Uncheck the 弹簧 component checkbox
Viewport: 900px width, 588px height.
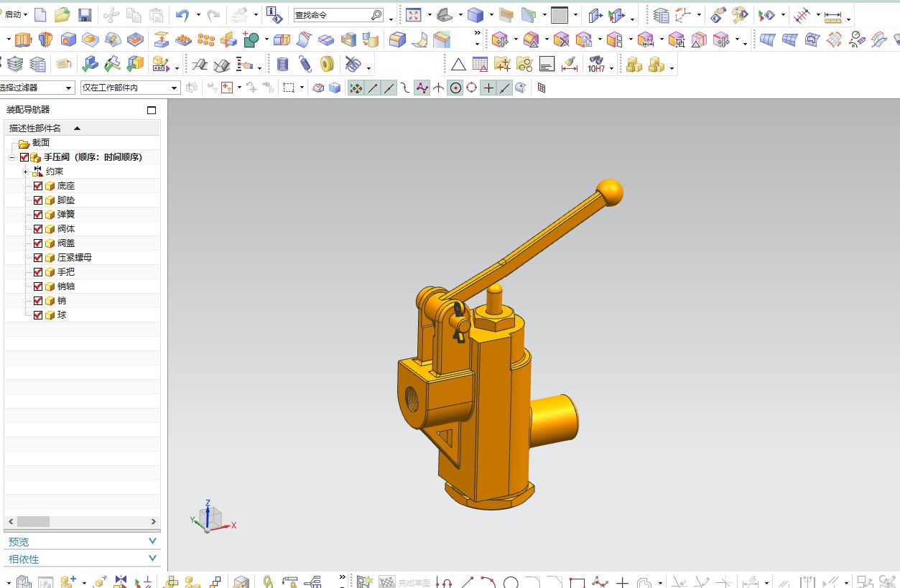click(x=38, y=215)
